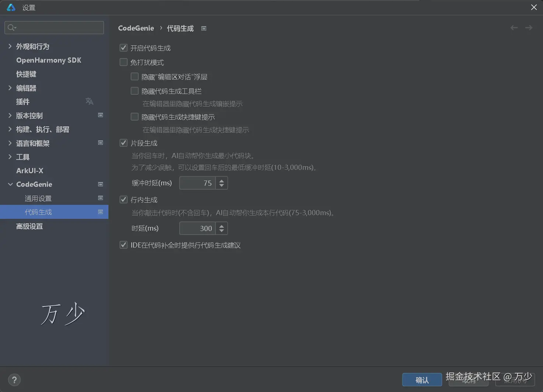The image size is (543, 392).
Task: Toggle the 片段生成 checkbox
Action: coord(124,143)
